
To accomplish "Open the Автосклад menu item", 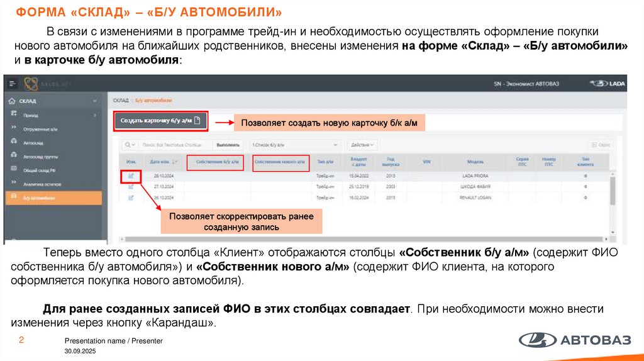I will (x=33, y=143).
